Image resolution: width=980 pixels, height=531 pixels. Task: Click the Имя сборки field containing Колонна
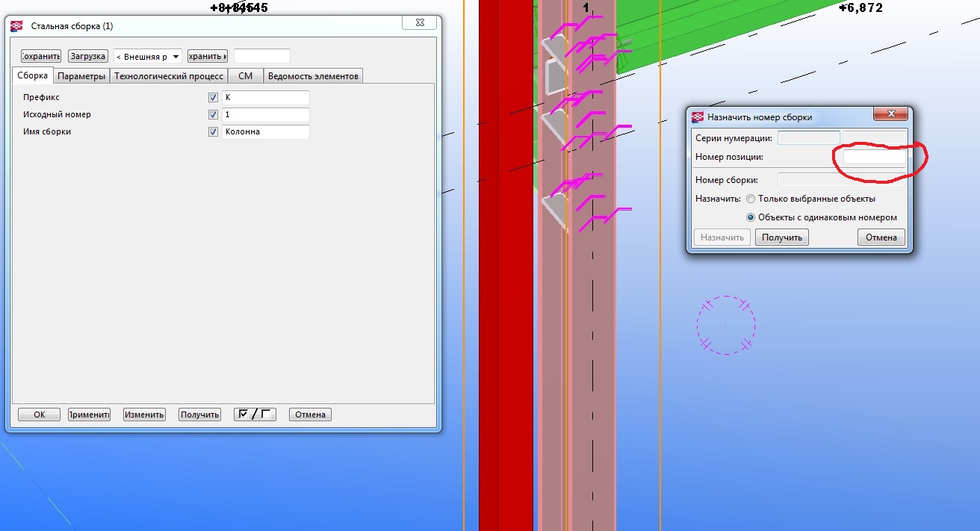tap(266, 132)
